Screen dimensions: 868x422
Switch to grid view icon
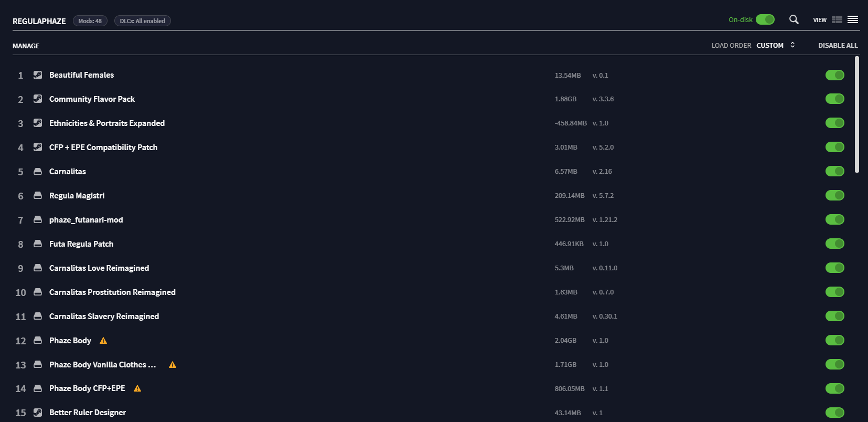pos(837,19)
